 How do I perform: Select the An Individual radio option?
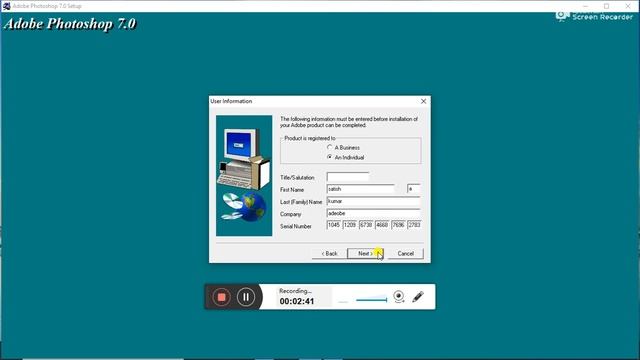tap(330, 157)
